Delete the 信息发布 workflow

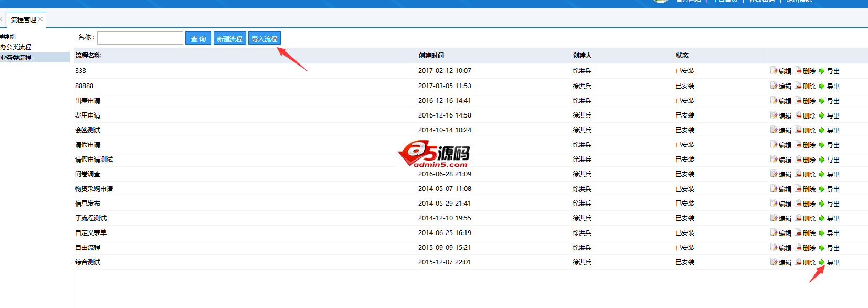pos(805,204)
